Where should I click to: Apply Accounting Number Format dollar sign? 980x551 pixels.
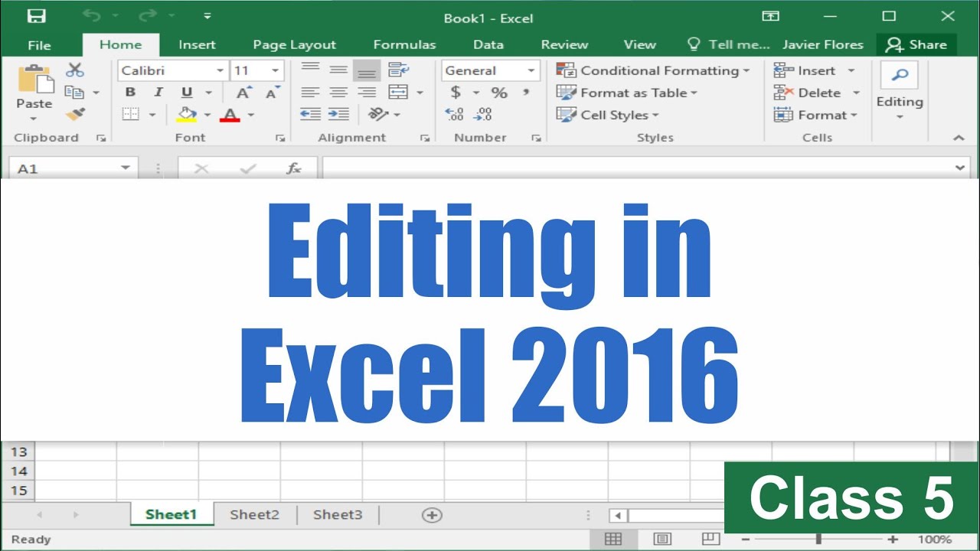point(456,93)
